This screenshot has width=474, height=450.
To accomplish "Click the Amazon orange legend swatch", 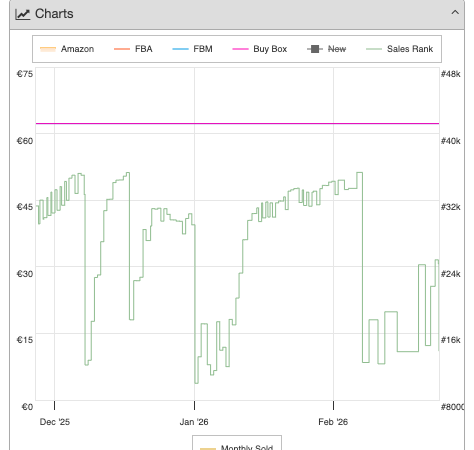I will (48, 49).
